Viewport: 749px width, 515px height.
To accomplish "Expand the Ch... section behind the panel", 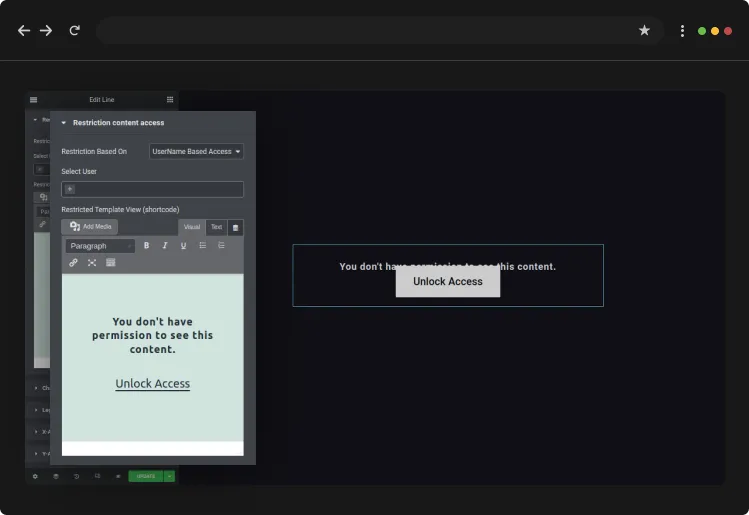I will (x=42, y=388).
